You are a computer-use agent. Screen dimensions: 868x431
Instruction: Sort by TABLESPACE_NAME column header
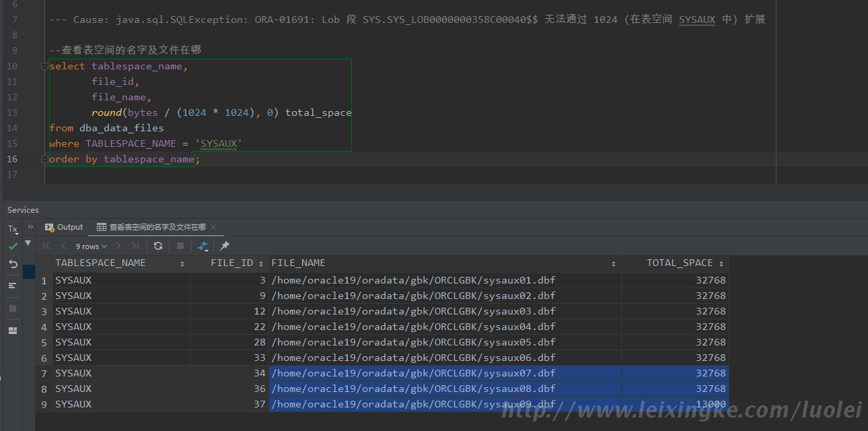101,263
